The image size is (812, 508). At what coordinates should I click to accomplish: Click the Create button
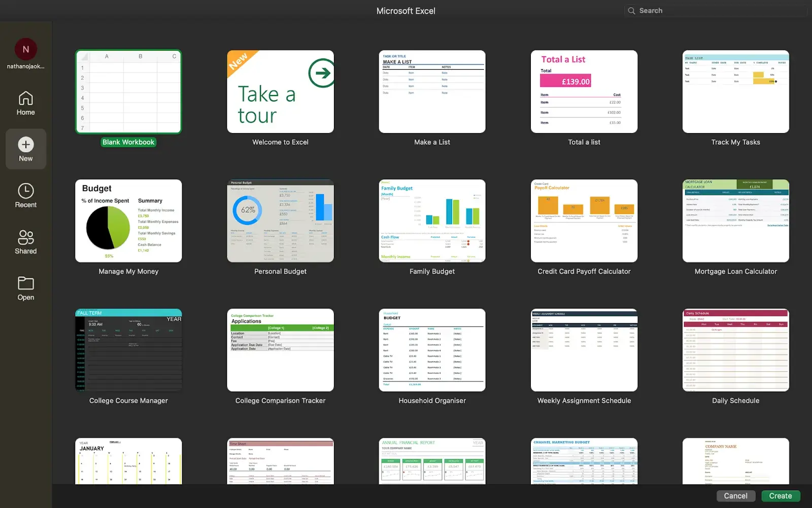(781, 496)
